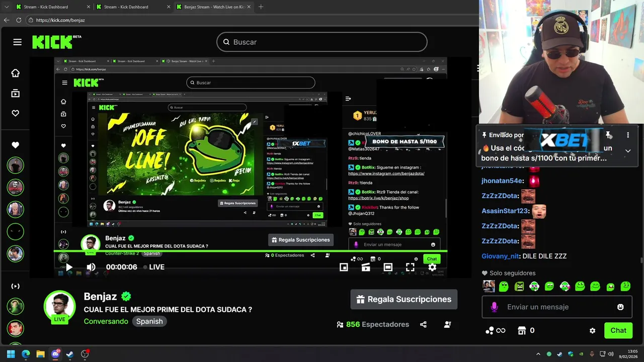
Task: Open Following via outlined heart sidebar icon
Action: pos(16,114)
